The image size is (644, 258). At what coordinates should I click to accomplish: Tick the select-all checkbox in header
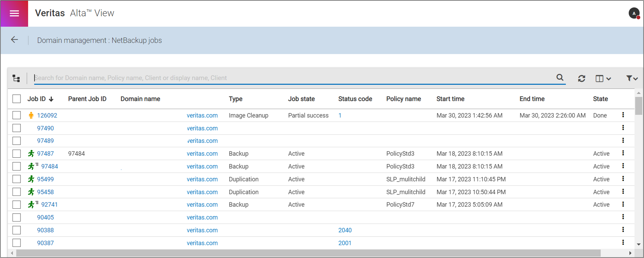click(x=17, y=99)
